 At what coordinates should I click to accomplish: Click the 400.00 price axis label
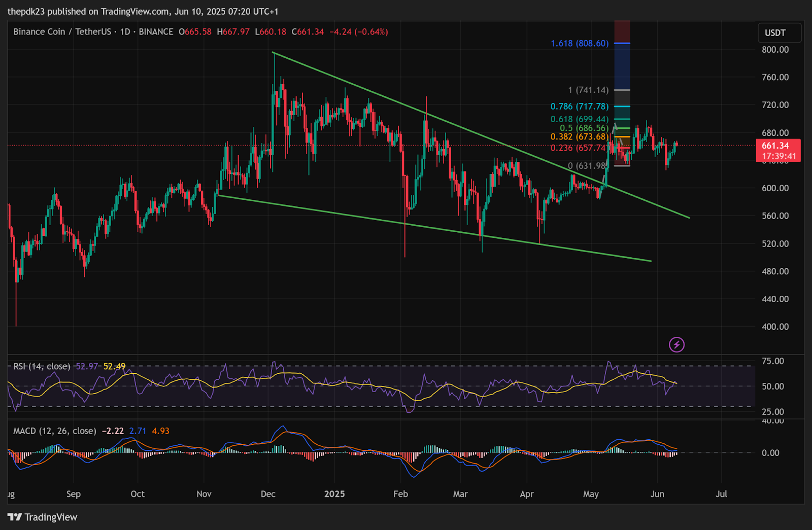click(x=775, y=327)
